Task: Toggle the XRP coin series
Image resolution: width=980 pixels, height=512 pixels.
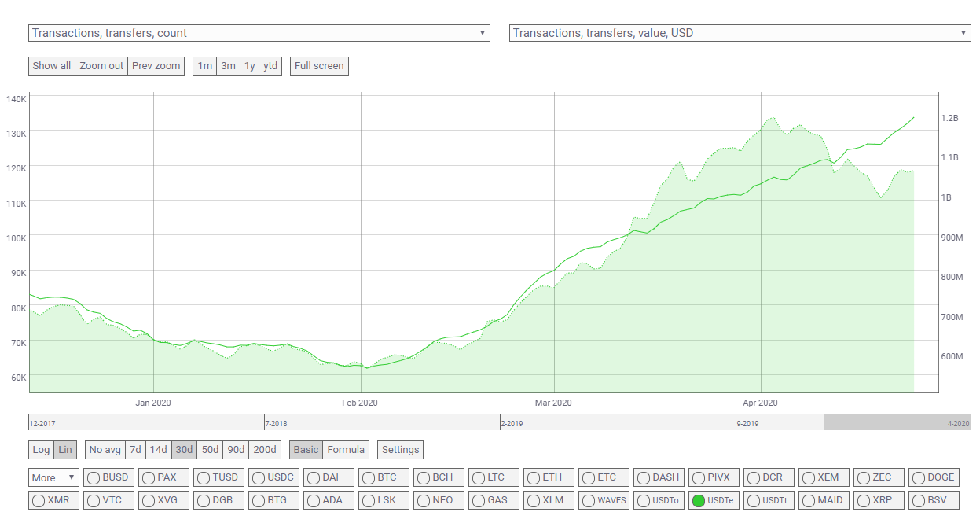Action: [x=879, y=500]
